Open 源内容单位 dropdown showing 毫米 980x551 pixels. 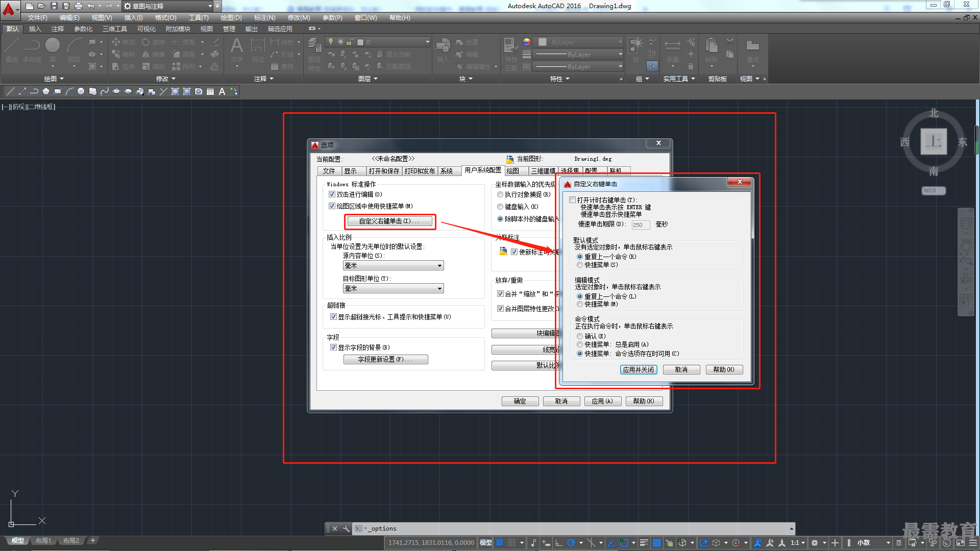click(x=393, y=265)
